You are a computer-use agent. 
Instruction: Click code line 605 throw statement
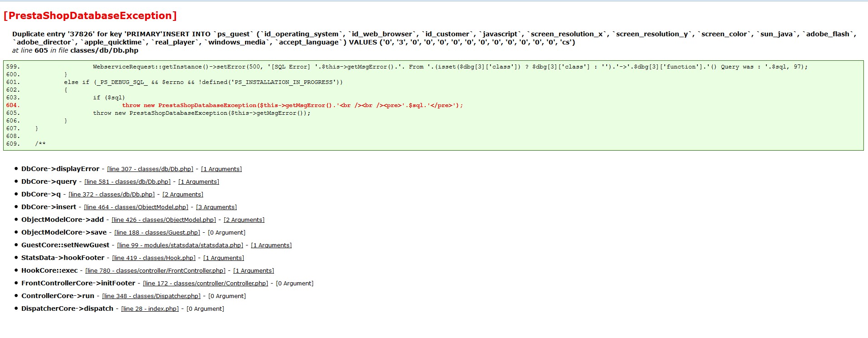click(202, 113)
